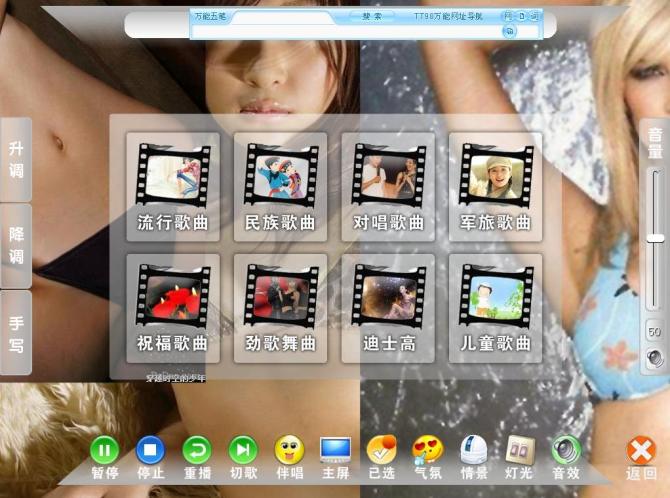Replay the song with 重播 icon

196,450
